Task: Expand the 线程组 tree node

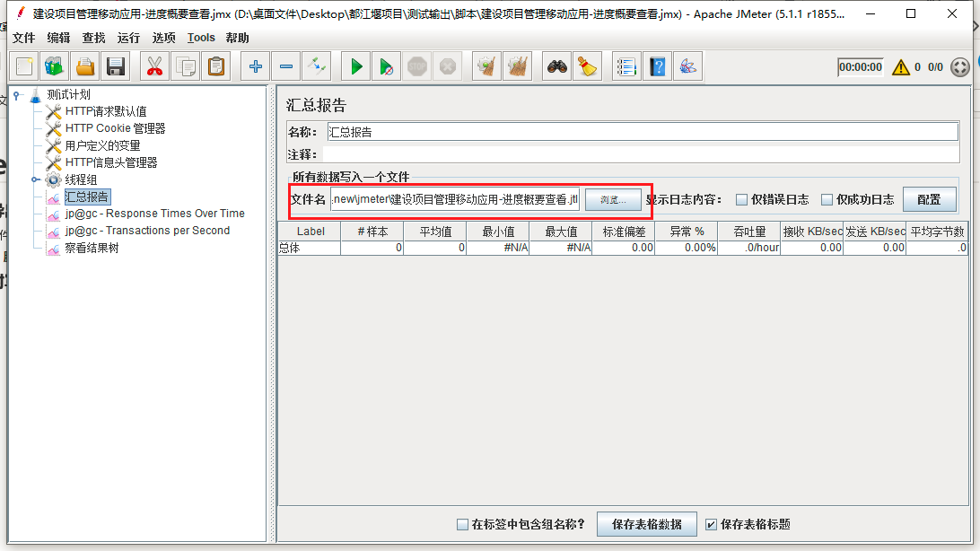Action: pyautogui.click(x=36, y=179)
